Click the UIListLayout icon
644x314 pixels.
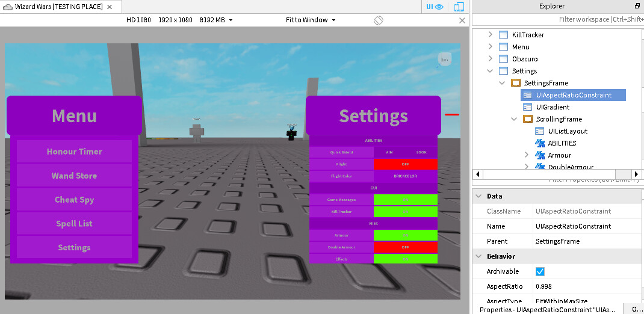coord(540,131)
